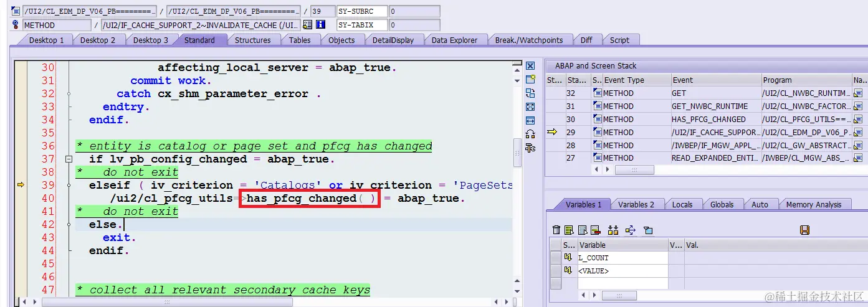Viewport: 868px width, 307px height.
Task: Click the maximize horizontally icon
Action: click(530, 120)
